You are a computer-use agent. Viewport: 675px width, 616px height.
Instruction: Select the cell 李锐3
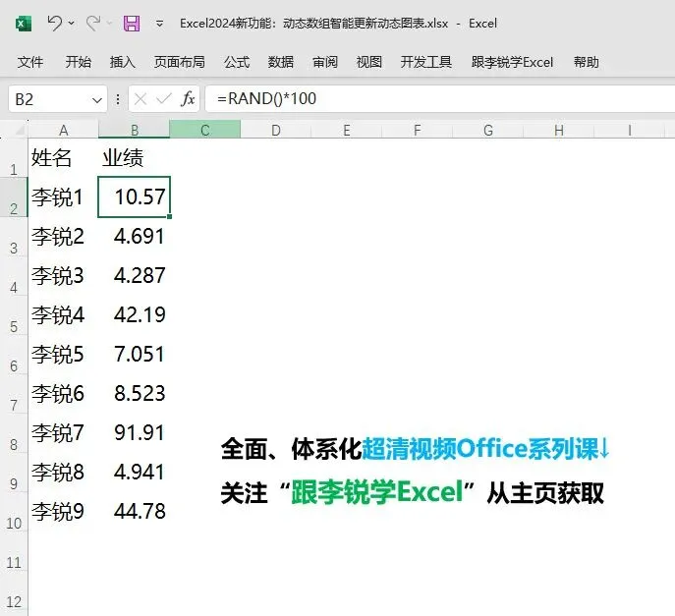(63, 275)
